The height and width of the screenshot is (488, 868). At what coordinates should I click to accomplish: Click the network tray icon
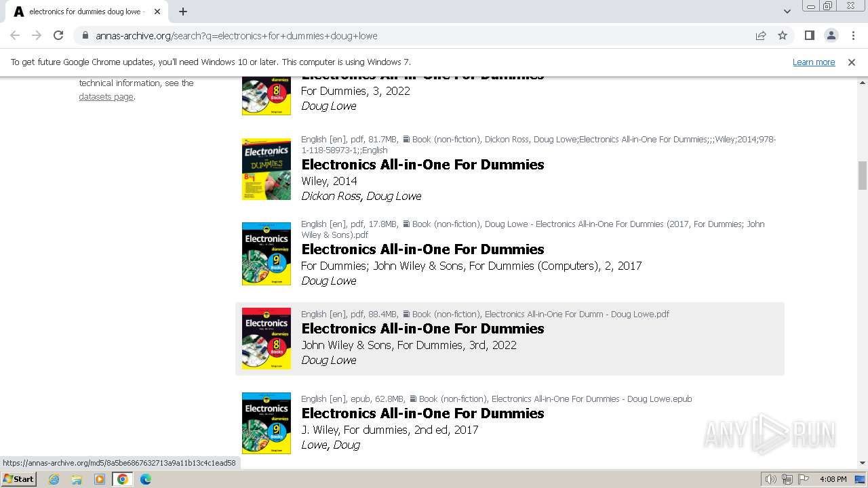(x=787, y=479)
